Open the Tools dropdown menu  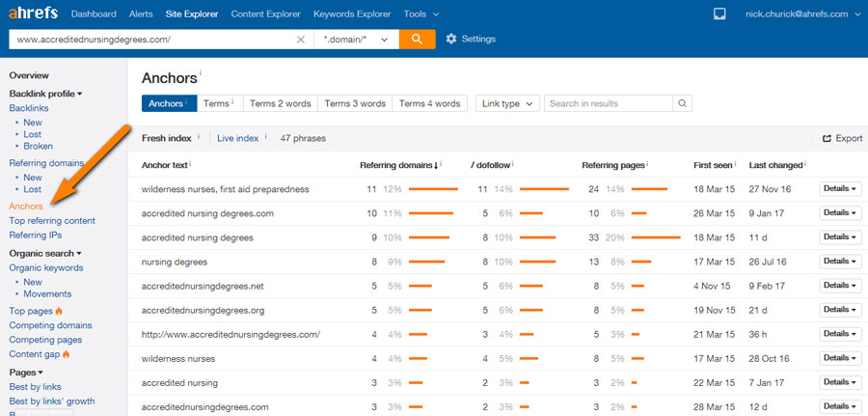[421, 14]
